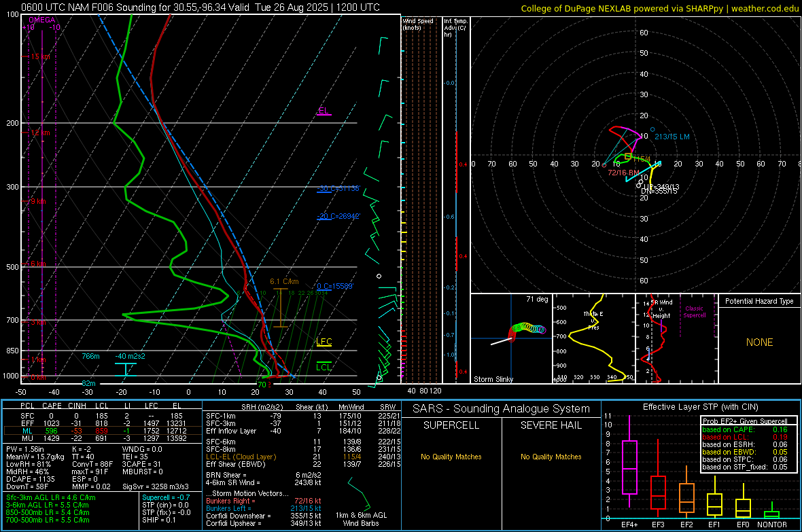Click the "MeanW = 15.7g/kg" value
802x532 pixels.
pyautogui.click(x=35, y=457)
